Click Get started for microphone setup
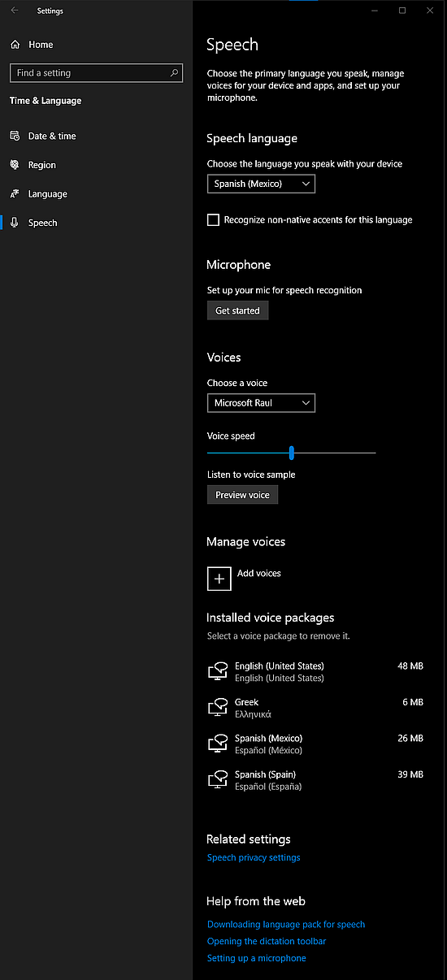This screenshot has height=980, width=447. point(237,310)
